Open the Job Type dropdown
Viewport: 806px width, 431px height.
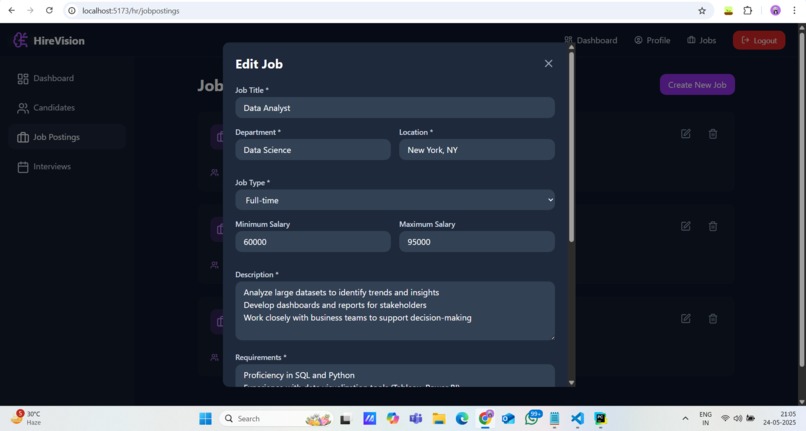click(395, 200)
